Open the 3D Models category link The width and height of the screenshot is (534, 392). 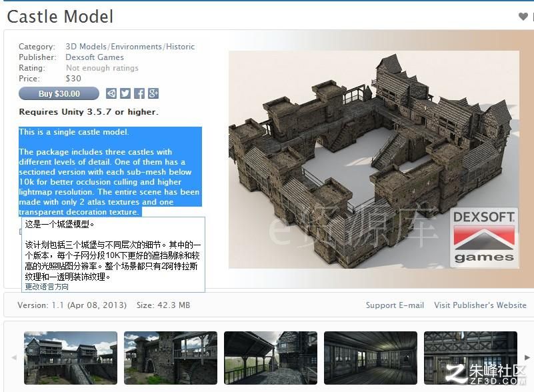click(x=86, y=47)
